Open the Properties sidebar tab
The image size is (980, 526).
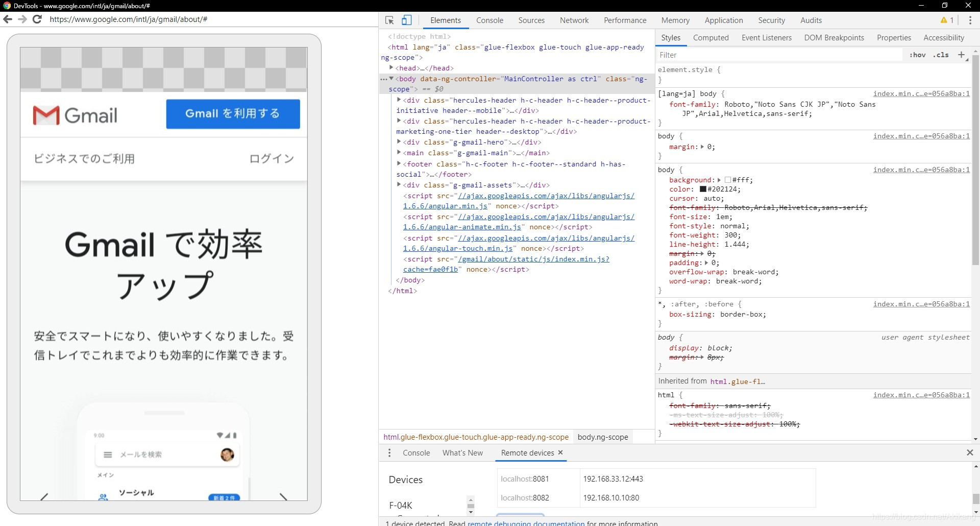click(x=894, y=38)
